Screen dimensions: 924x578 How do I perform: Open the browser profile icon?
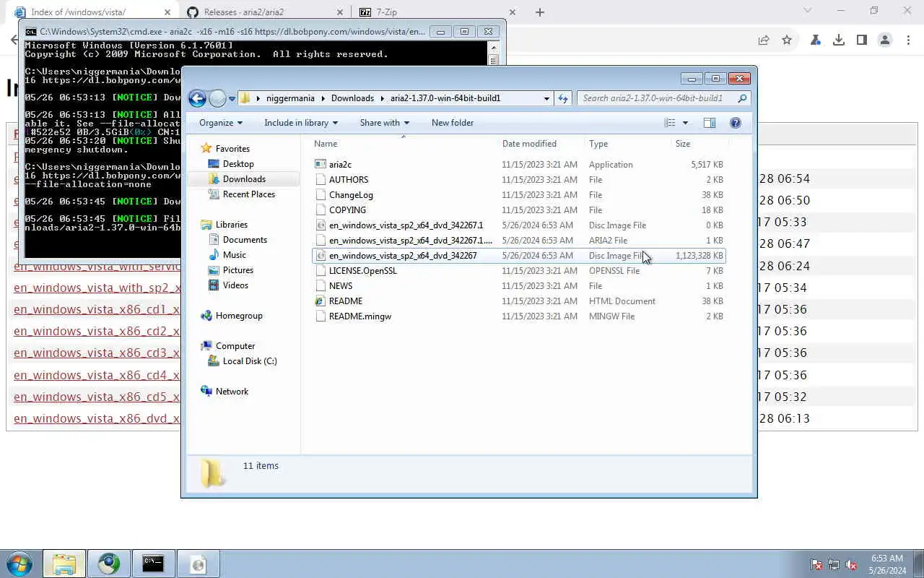[x=885, y=40]
